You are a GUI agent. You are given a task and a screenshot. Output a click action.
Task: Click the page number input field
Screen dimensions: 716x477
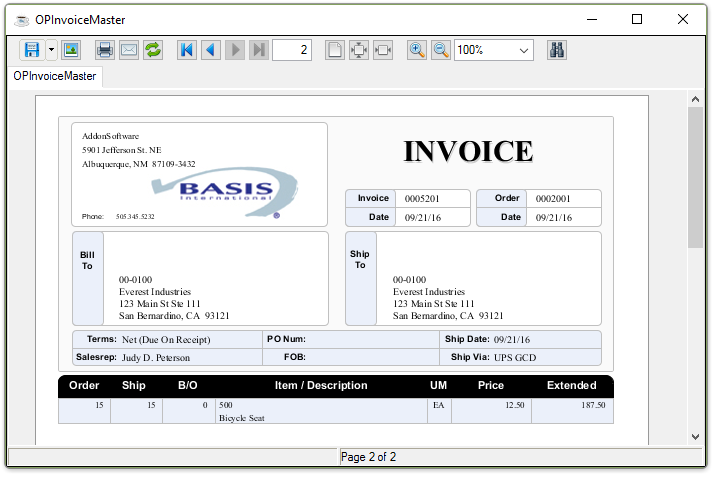292,50
